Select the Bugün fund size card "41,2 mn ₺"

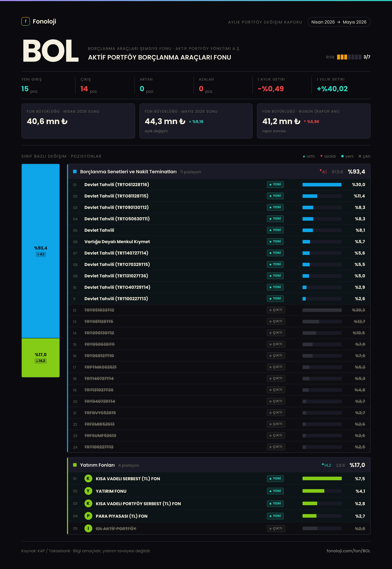point(314,121)
